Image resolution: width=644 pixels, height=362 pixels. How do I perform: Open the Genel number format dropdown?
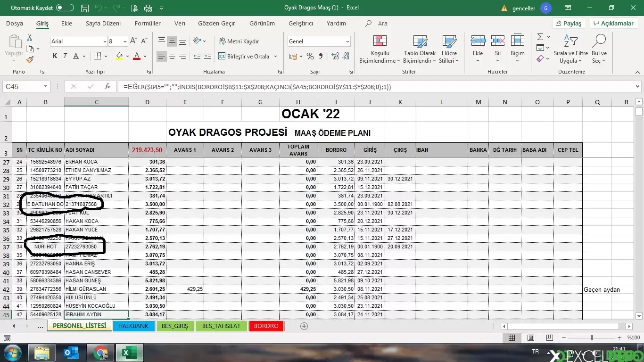(x=347, y=41)
